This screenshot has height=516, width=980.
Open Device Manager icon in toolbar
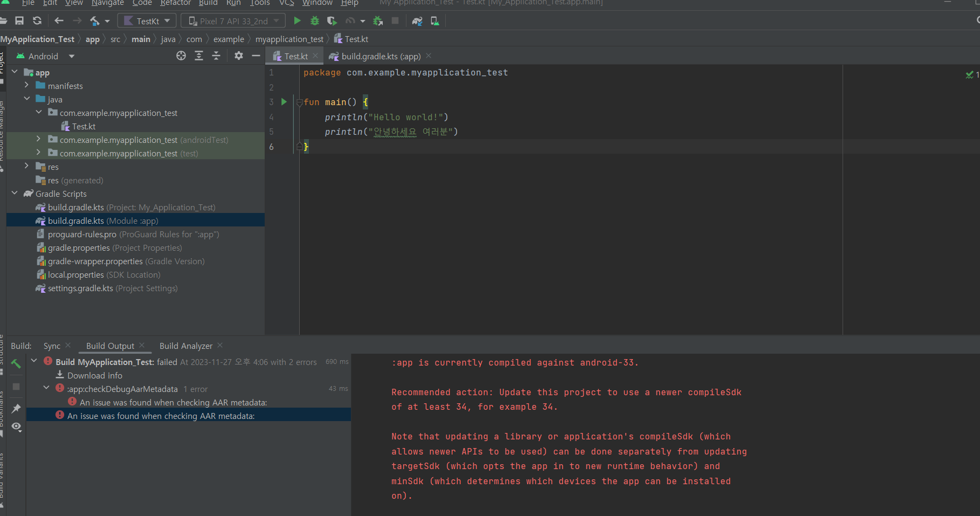click(435, 21)
